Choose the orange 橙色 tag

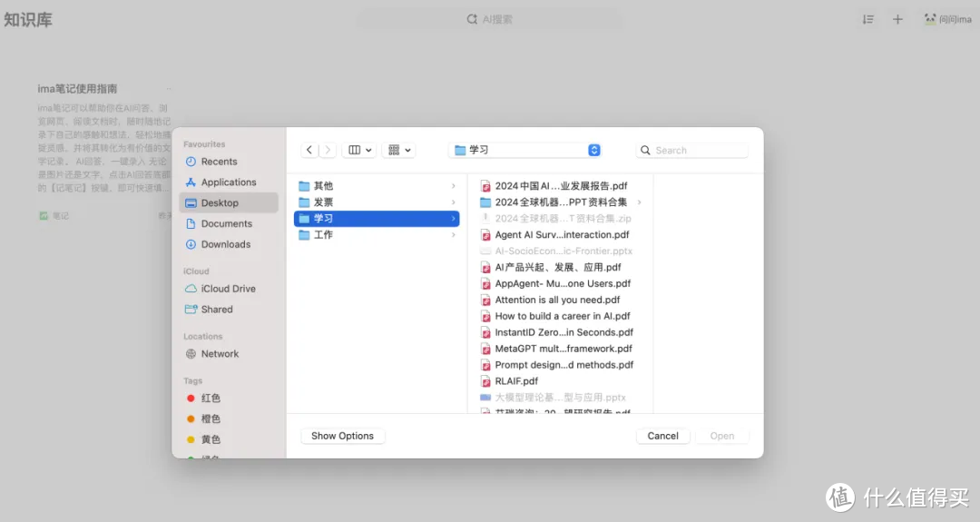click(x=228, y=419)
